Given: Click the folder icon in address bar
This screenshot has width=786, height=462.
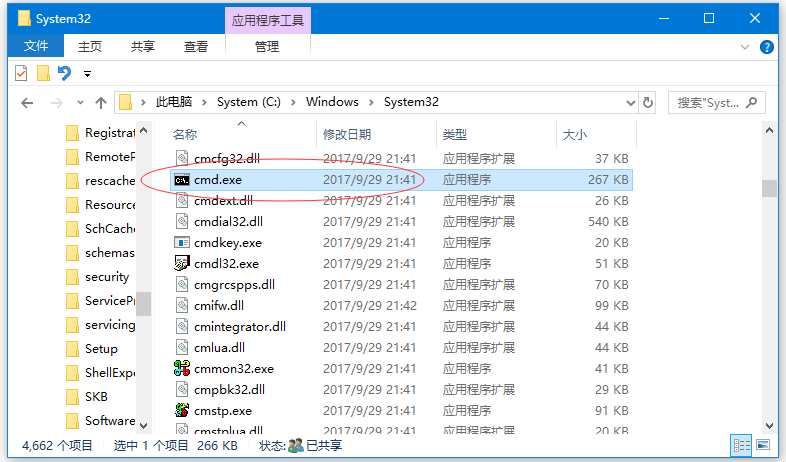Looking at the screenshot, I should pyautogui.click(x=125, y=102).
